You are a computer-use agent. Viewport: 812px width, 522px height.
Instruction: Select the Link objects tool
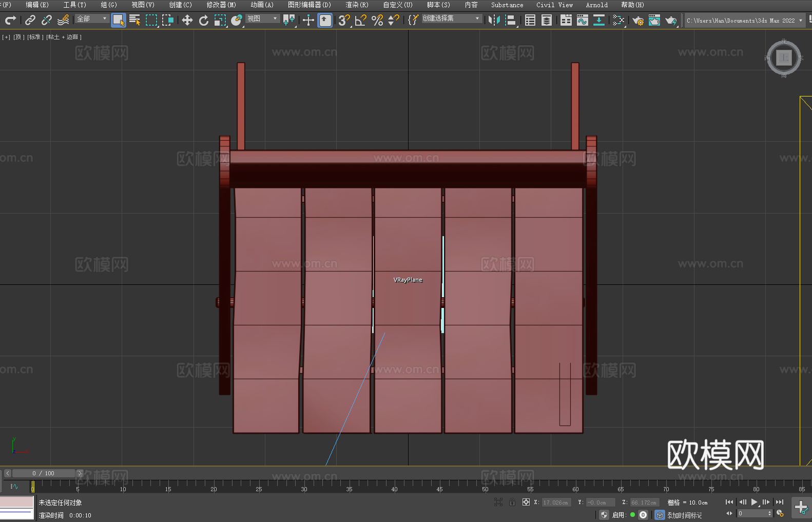[30, 20]
